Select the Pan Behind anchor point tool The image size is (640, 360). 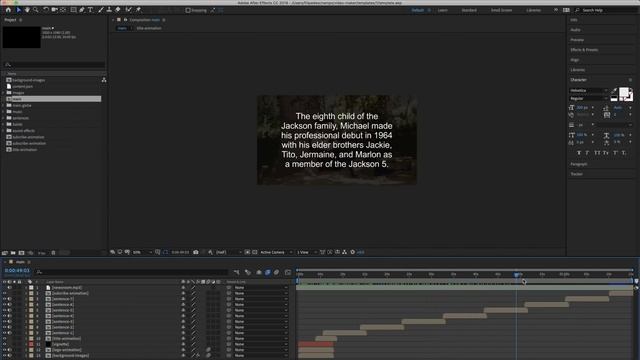[x=63, y=10]
